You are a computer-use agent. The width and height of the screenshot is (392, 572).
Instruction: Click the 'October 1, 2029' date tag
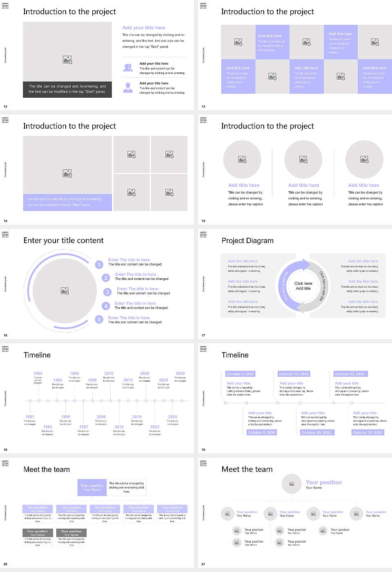coord(240,374)
